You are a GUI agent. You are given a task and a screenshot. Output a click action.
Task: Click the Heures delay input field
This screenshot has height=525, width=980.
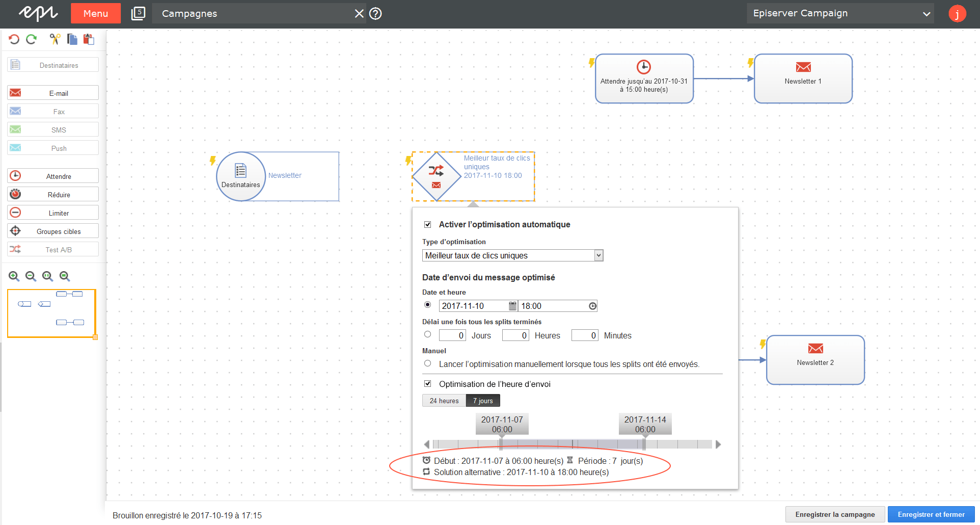click(515, 335)
